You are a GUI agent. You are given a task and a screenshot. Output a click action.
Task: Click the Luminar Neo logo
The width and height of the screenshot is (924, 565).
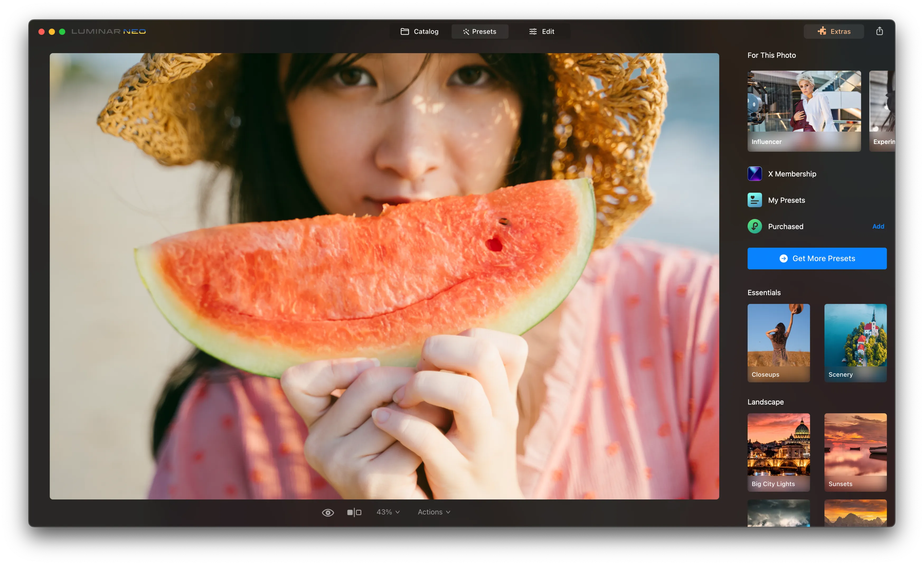(x=109, y=31)
